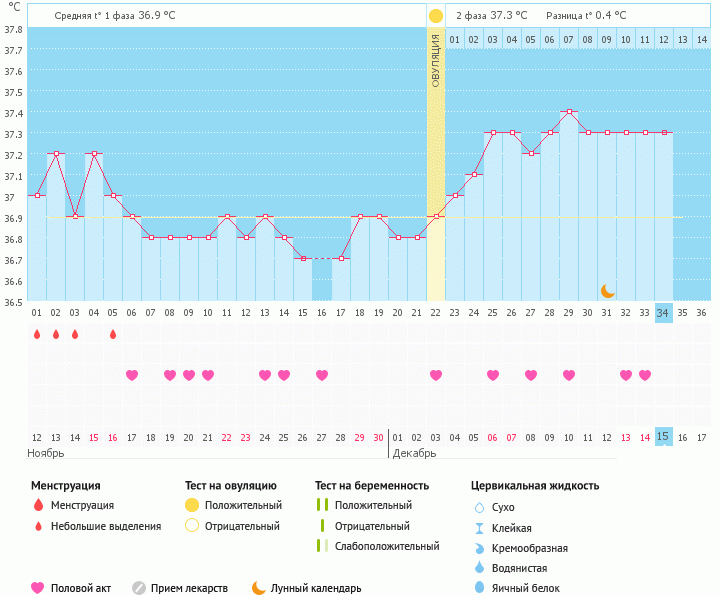The width and height of the screenshot is (720, 595).
Task: Select the Клейкая cervical fluid icon
Action: coord(479,528)
